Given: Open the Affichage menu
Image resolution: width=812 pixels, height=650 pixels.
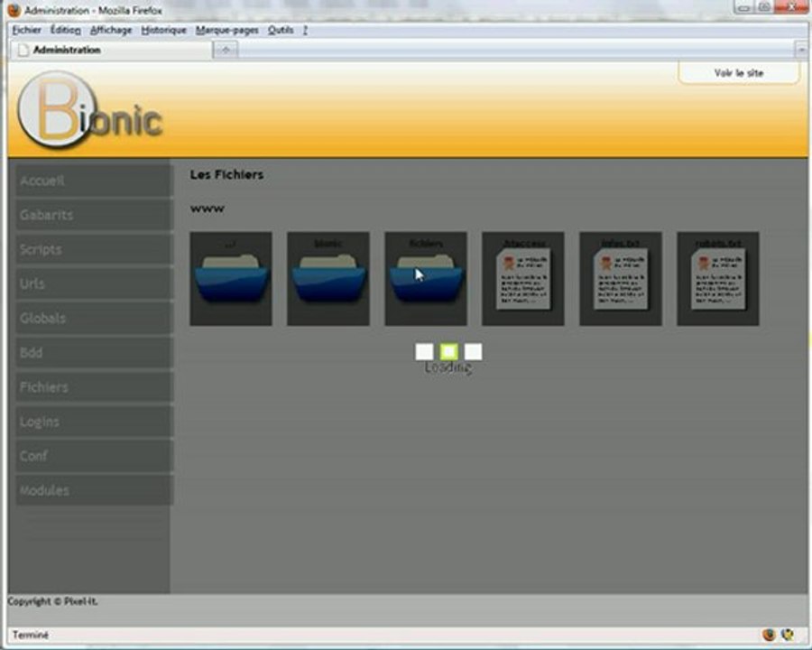Looking at the screenshot, I should 111,30.
